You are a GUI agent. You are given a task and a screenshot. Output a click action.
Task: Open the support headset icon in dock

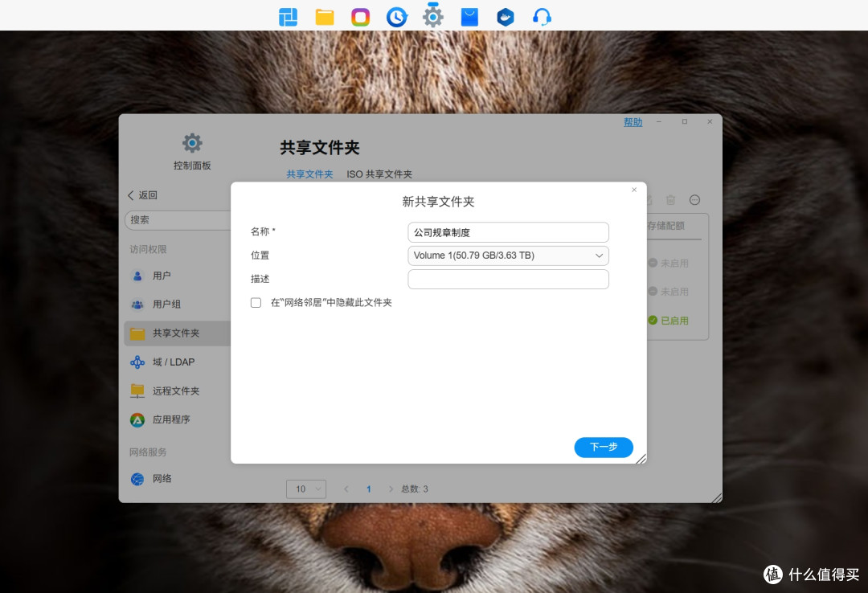pos(542,17)
